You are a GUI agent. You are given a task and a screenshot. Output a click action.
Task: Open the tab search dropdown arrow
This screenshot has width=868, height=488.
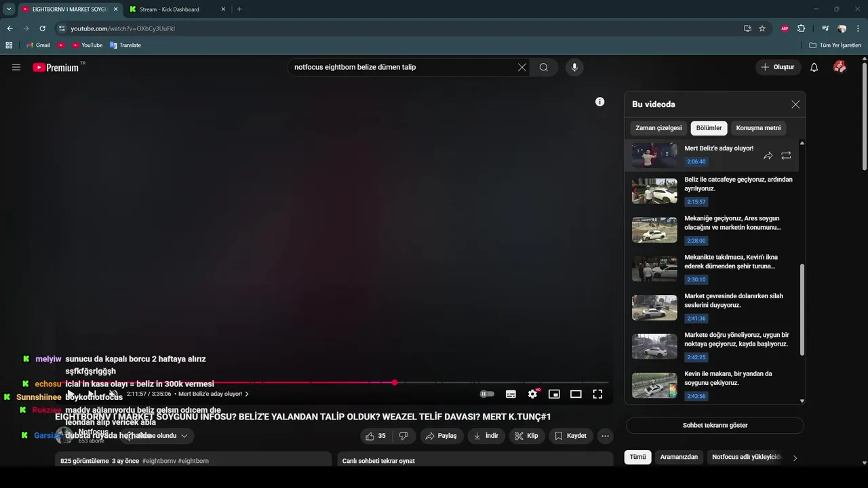point(9,9)
